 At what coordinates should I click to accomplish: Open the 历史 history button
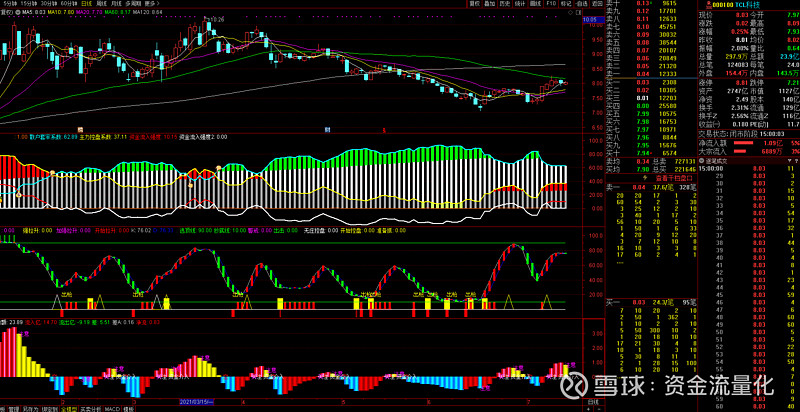[x=505, y=4]
